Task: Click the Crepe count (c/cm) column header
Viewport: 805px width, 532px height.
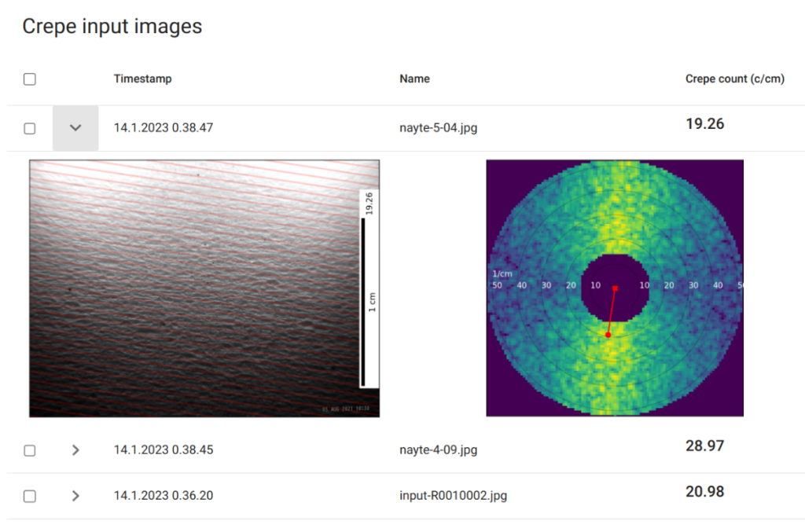Action: tap(735, 79)
